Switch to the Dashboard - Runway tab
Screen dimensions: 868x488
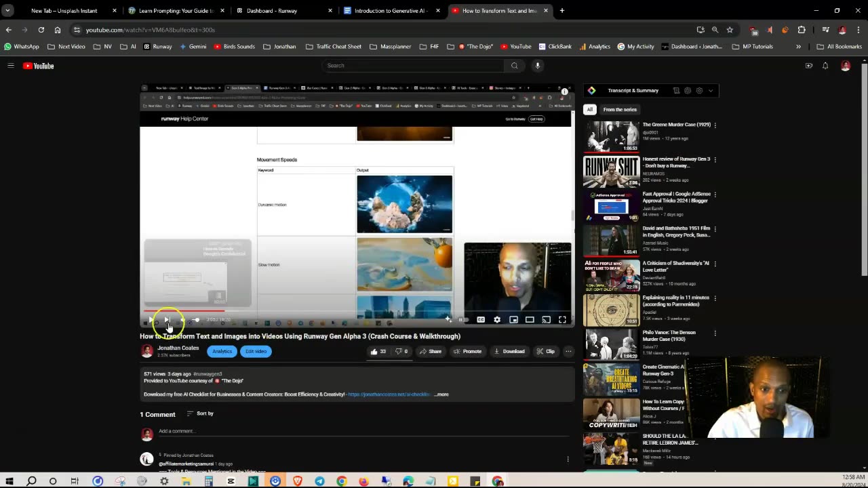(284, 11)
